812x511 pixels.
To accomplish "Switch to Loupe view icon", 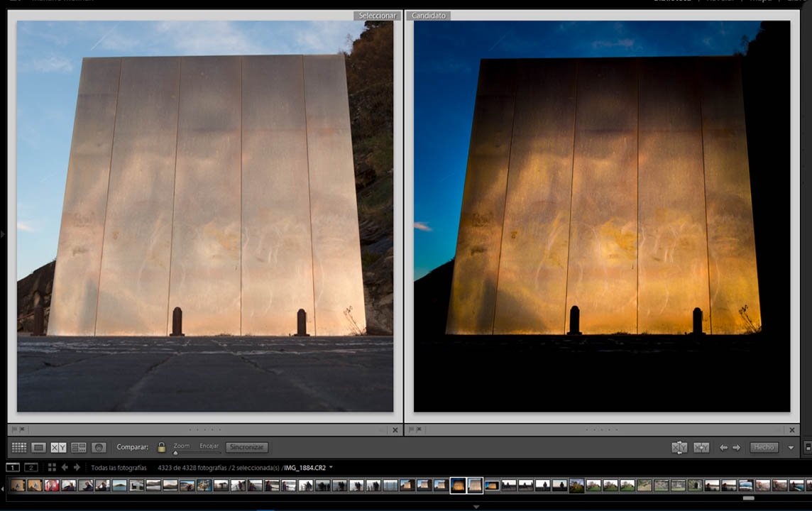I will point(39,447).
